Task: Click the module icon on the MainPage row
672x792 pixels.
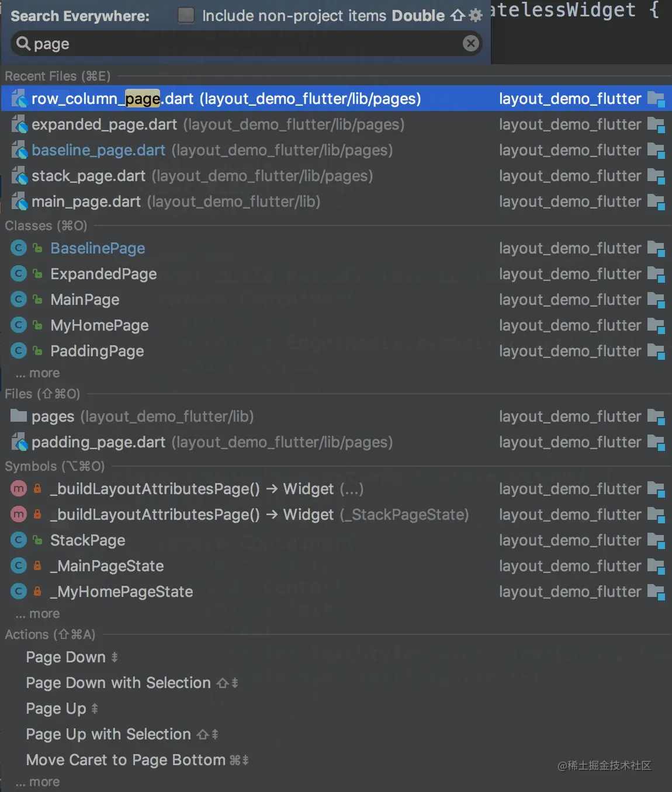Action: pos(656,300)
